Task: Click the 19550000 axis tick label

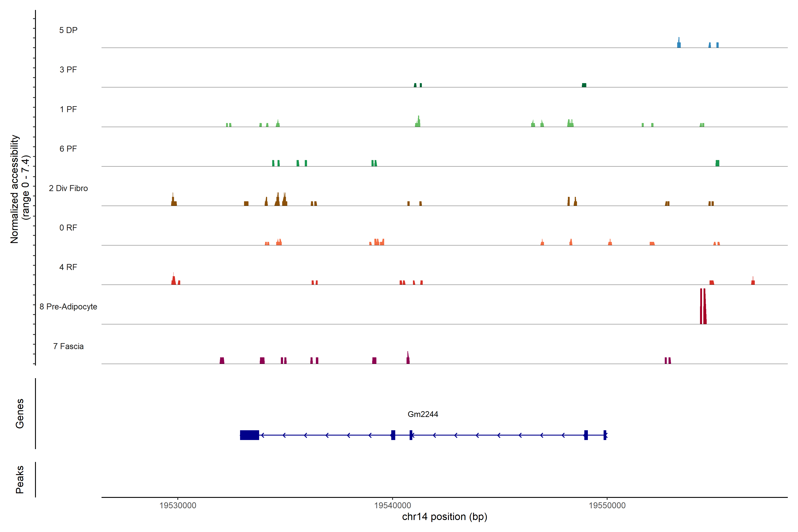Action: 607,505
